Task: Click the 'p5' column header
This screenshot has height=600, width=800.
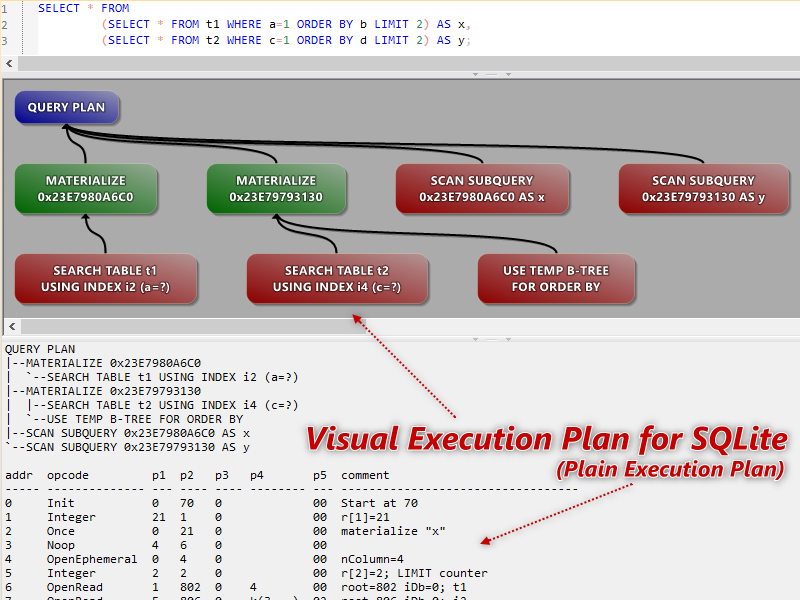Action: tap(320, 476)
